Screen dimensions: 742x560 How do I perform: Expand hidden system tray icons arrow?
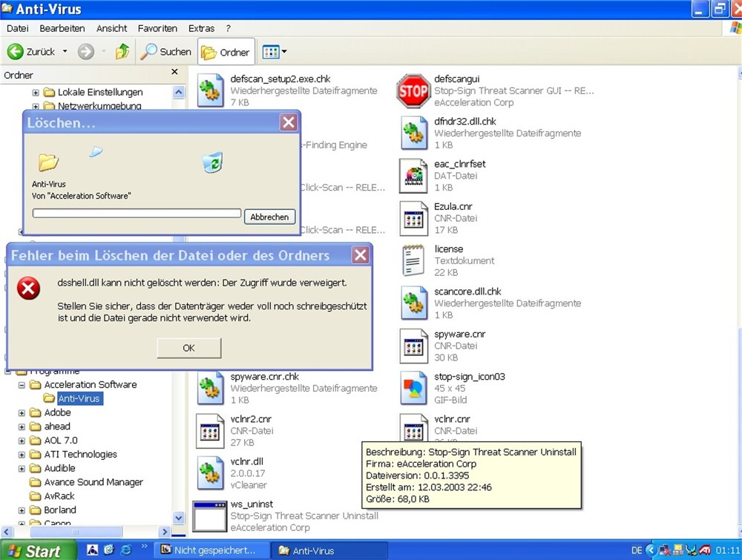pos(651,550)
